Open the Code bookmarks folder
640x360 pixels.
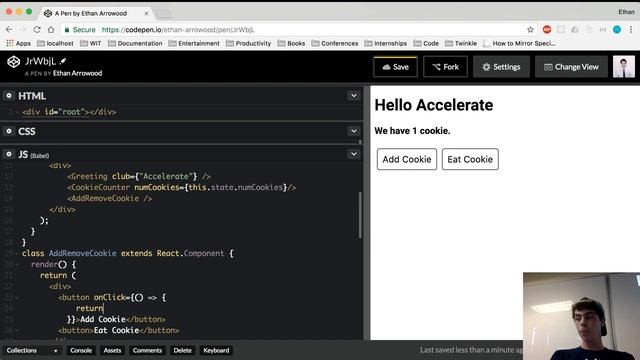426,43
